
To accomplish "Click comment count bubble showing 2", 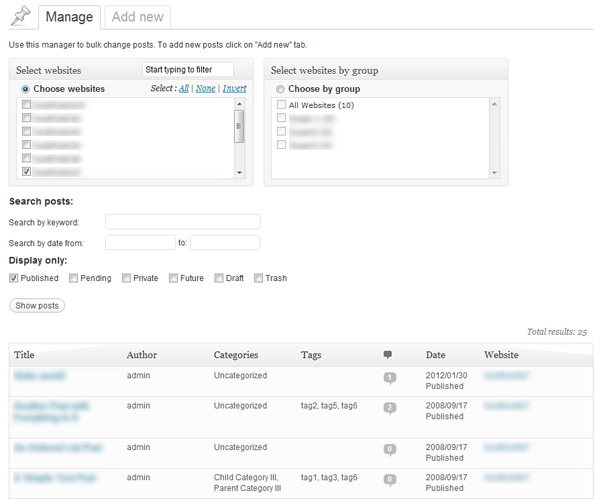I will 390,408.
